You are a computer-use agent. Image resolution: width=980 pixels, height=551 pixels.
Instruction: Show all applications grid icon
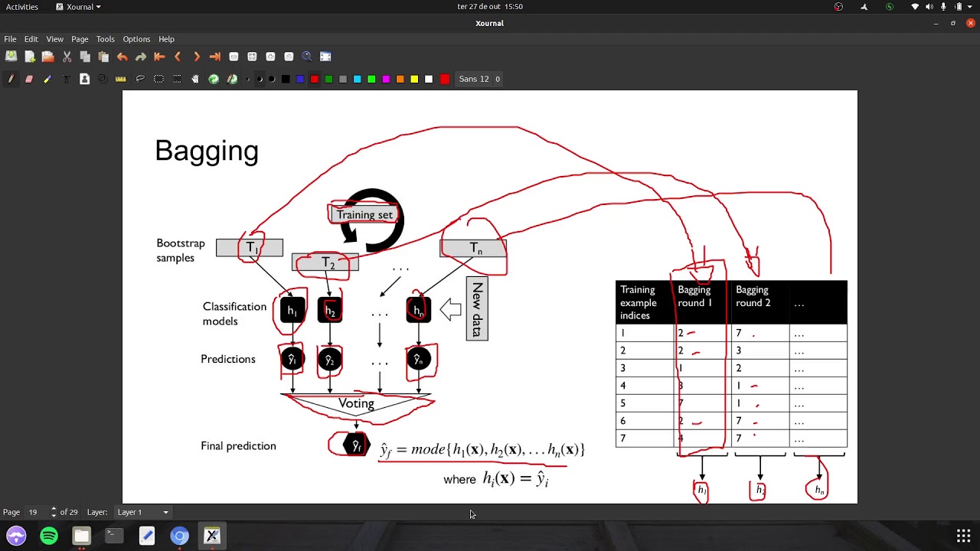963,536
